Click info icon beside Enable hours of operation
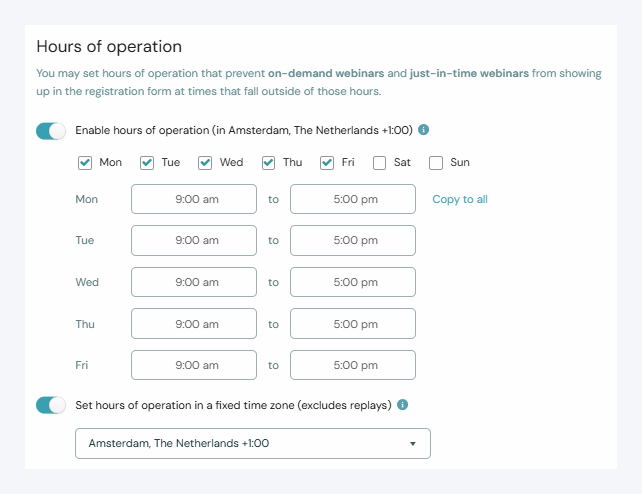The image size is (642, 494). click(424, 130)
